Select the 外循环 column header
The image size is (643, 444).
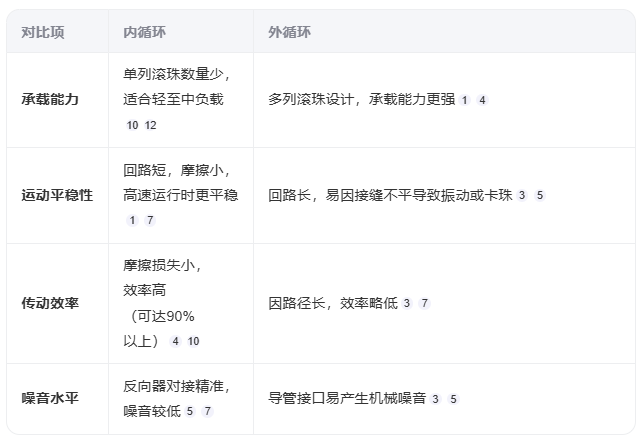point(289,32)
